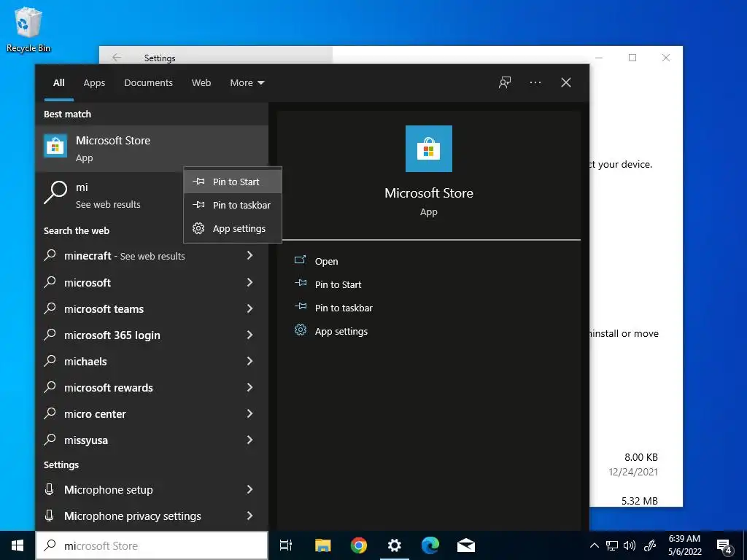This screenshot has height=560, width=747.
Task: Click 'See web results' under mi
Action: point(108,204)
